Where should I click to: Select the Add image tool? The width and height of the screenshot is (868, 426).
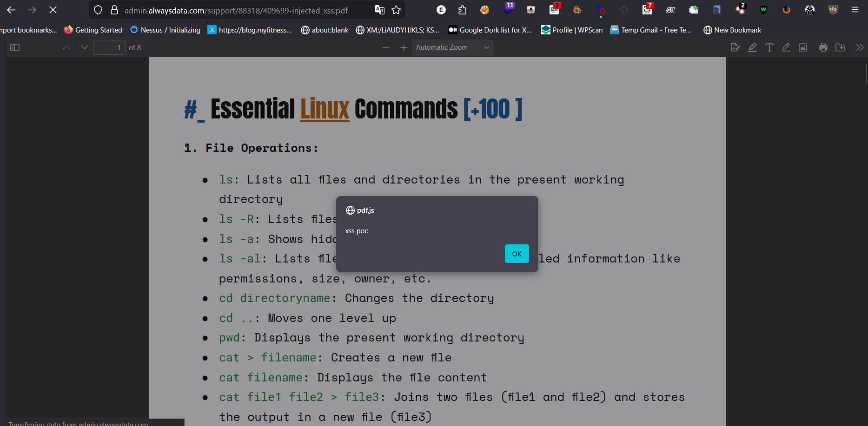click(x=803, y=47)
